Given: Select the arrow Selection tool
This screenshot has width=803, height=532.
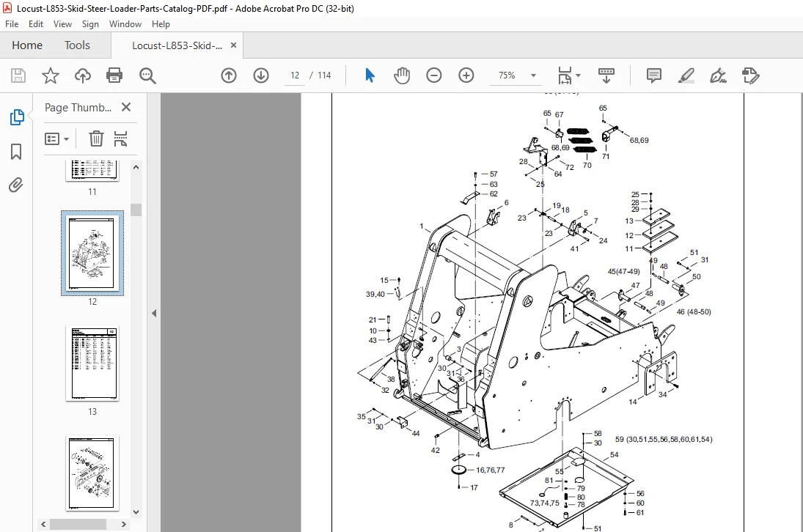Looking at the screenshot, I should (370, 75).
